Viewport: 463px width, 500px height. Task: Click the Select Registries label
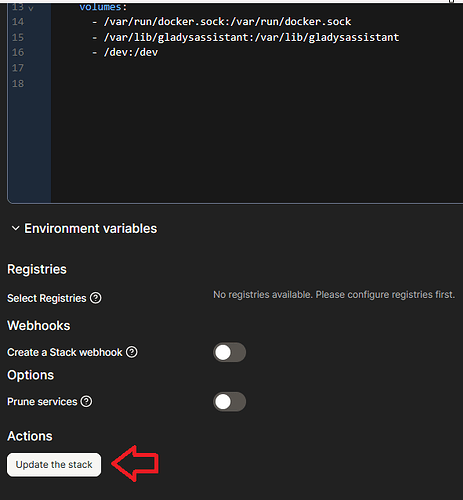point(47,298)
